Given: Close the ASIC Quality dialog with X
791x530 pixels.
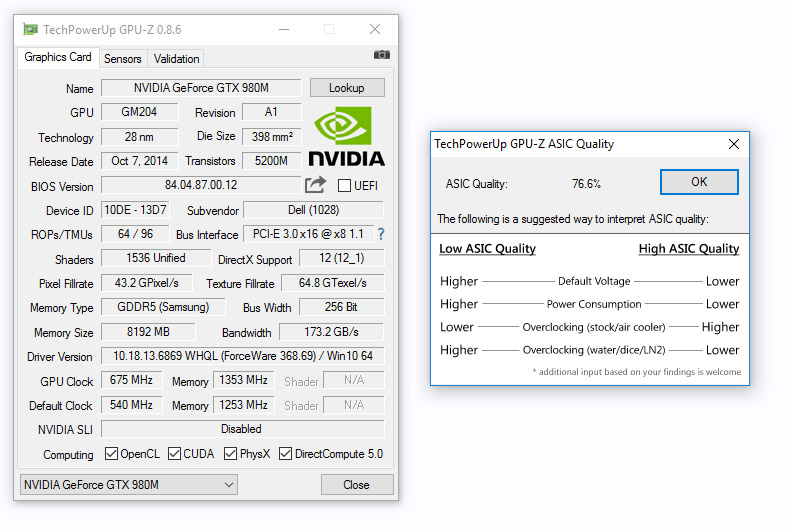Looking at the screenshot, I should coord(733,144).
